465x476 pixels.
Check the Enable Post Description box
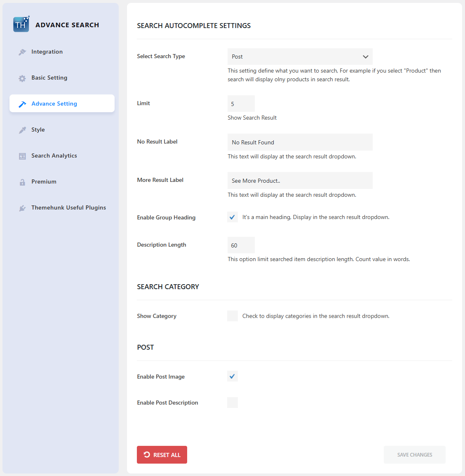click(232, 402)
